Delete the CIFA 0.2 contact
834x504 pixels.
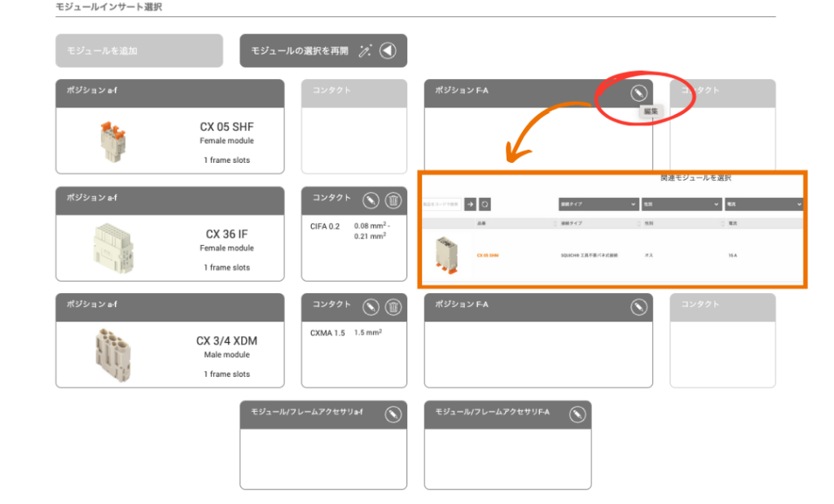coord(393,200)
